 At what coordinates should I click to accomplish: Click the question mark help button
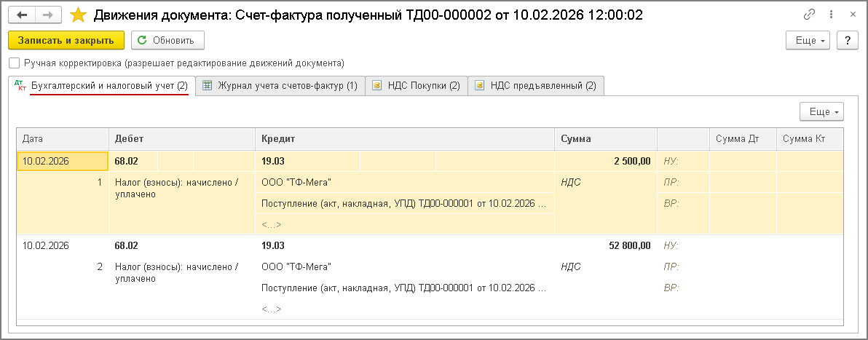coord(847,41)
